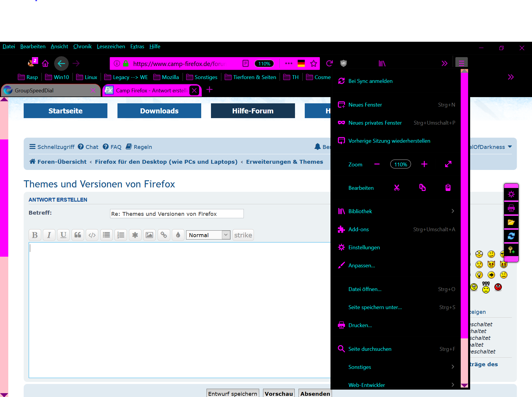Open the Chronik menu
Screen dimensions: 532x397
pos(83,46)
